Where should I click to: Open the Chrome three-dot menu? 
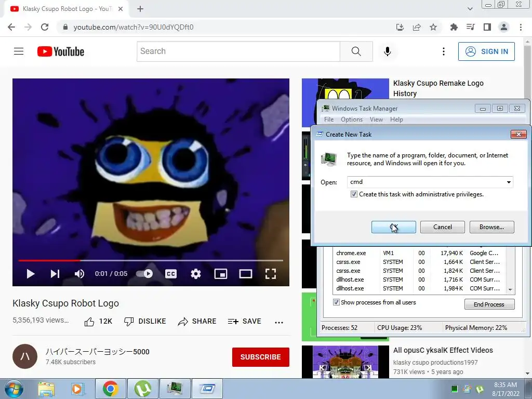[521, 27]
